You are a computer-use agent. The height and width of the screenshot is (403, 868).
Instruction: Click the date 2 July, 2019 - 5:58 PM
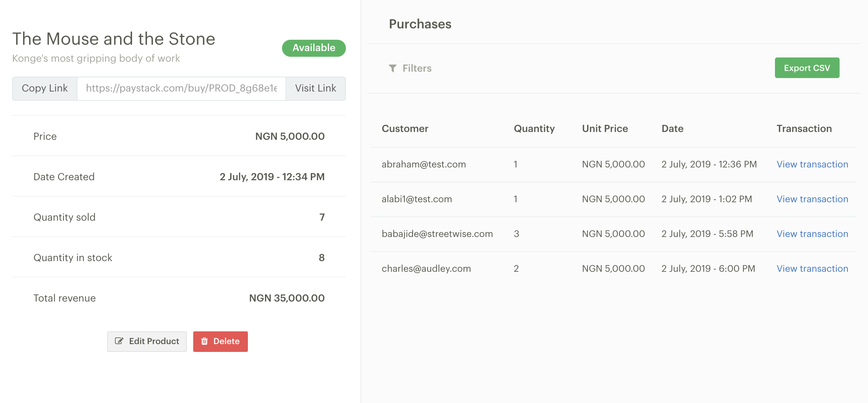click(x=707, y=234)
